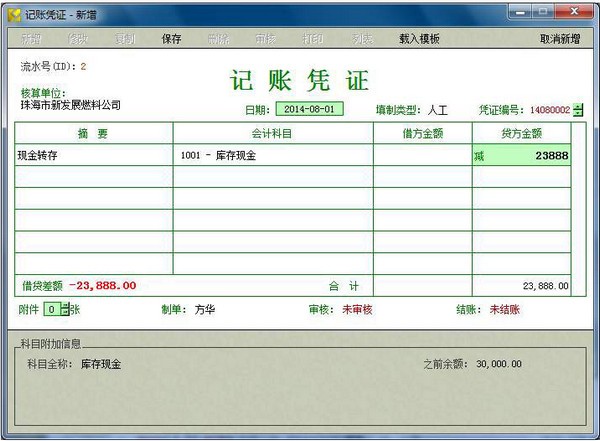Click the 保存 (Save) toolbar button
The width and height of the screenshot is (600, 441).
(171, 39)
